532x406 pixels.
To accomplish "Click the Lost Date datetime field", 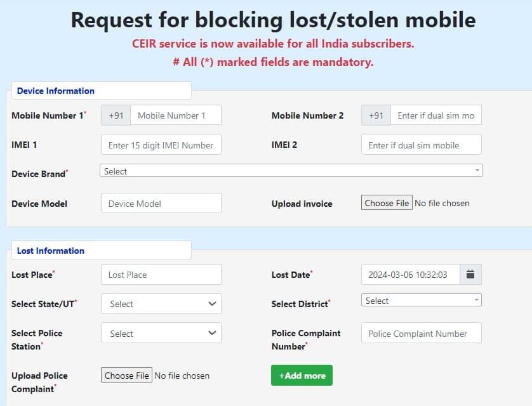I will click(x=410, y=275).
